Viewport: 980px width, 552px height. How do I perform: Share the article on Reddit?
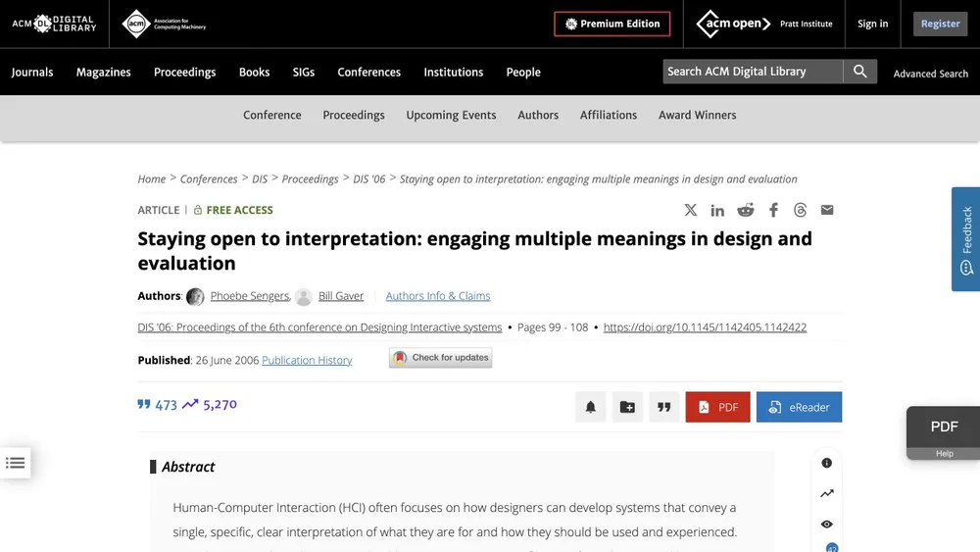pyautogui.click(x=746, y=210)
